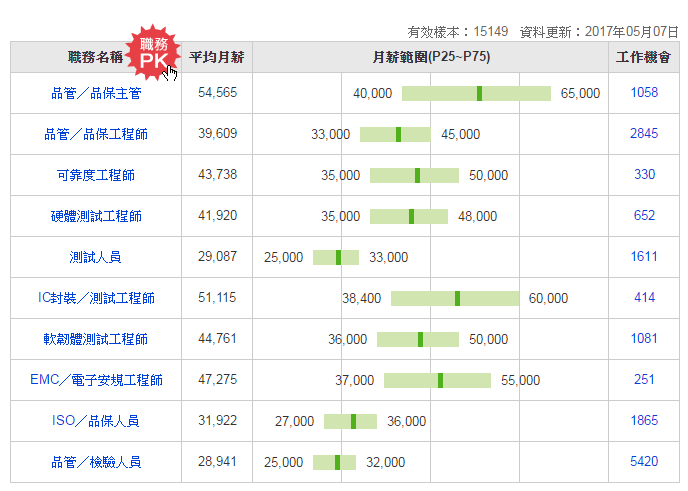
Task: Select the 可靠度工程師 job title
Action: (x=96, y=175)
